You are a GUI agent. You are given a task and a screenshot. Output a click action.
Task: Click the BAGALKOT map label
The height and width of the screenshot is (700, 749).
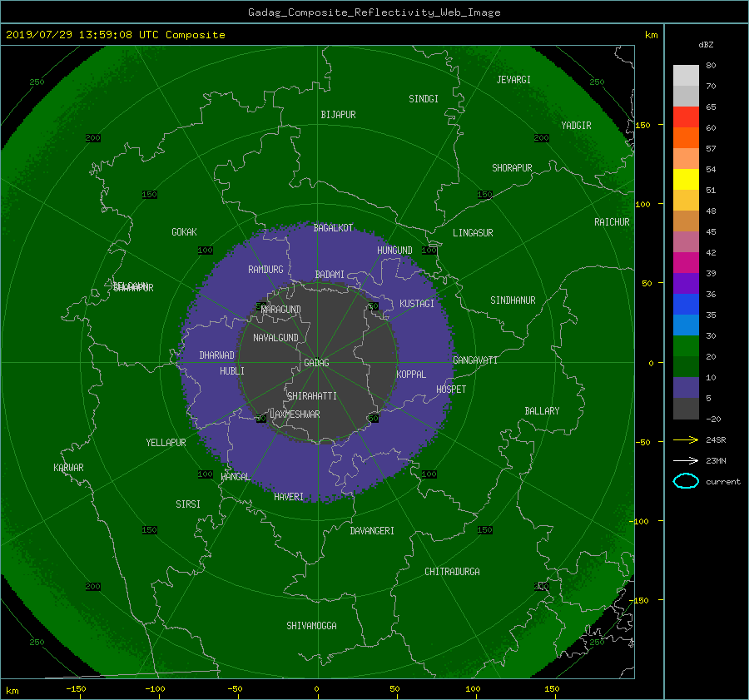tap(333, 228)
